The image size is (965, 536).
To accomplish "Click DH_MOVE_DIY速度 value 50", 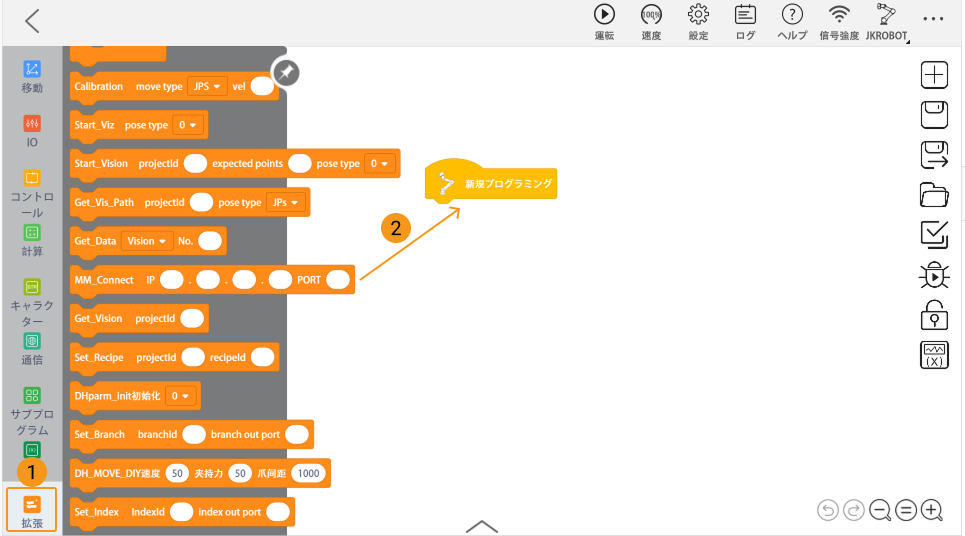I will (177, 473).
